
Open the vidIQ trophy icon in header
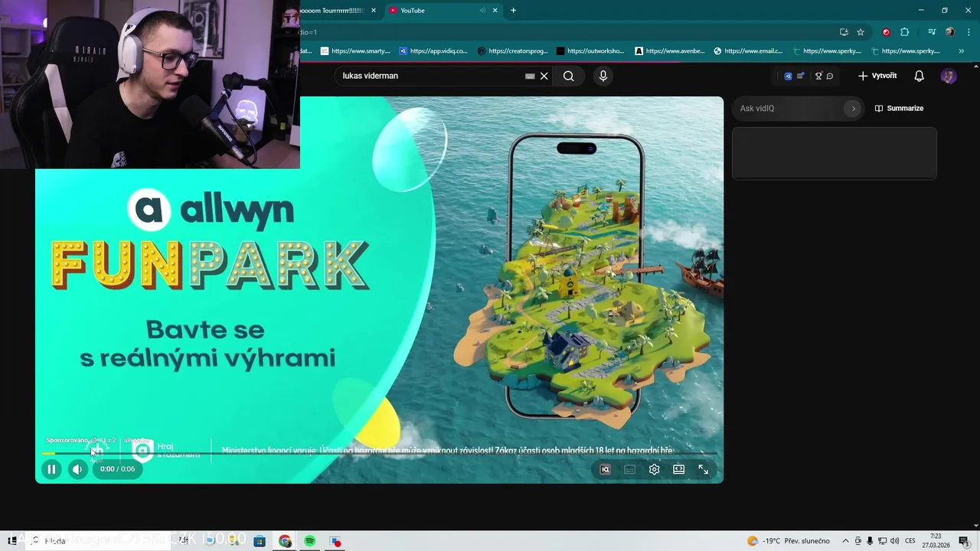(818, 76)
